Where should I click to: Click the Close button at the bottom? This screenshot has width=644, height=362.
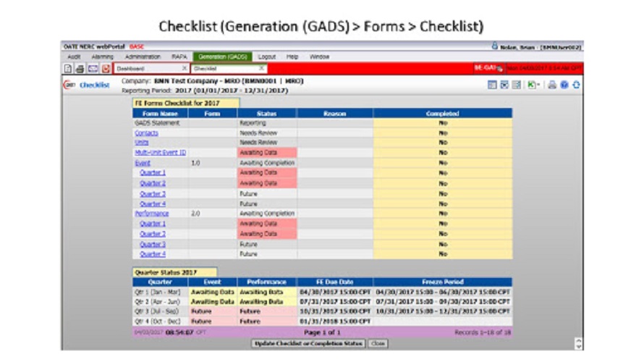click(x=378, y=343)
